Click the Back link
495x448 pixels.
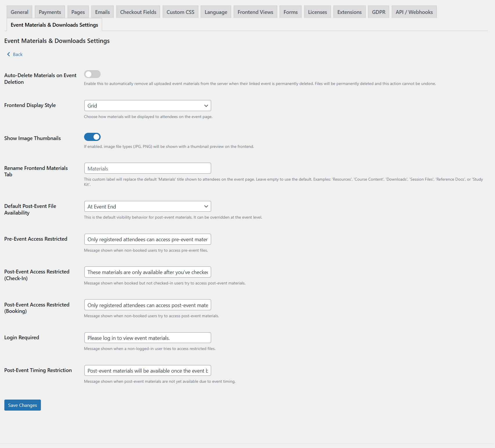point(17,54)
